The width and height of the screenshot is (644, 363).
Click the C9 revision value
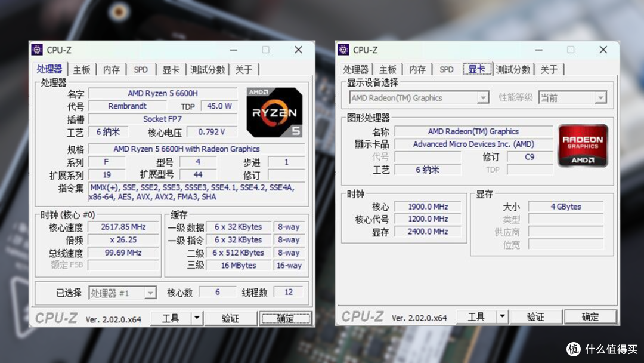click(x=530, y=156)
